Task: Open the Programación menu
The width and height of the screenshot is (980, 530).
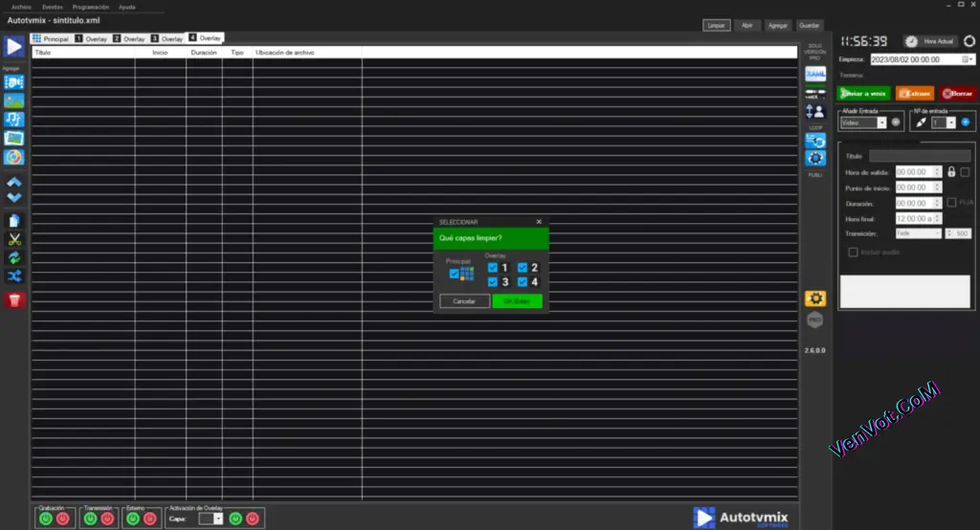Action: [91, 7]
